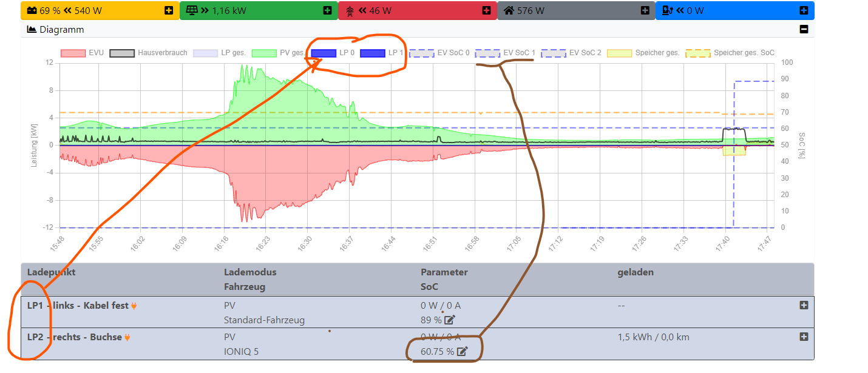This screenshot has width=868, height=373.
Task: Click the Diagramm panel header
Action: click(x=62, y=29)
